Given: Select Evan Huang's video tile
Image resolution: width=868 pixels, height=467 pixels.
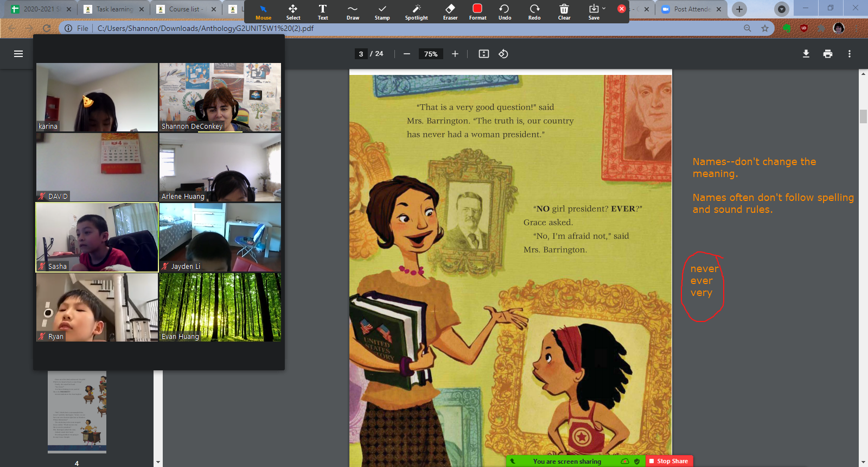Looking at the screenshot, I should pos(220,307).
